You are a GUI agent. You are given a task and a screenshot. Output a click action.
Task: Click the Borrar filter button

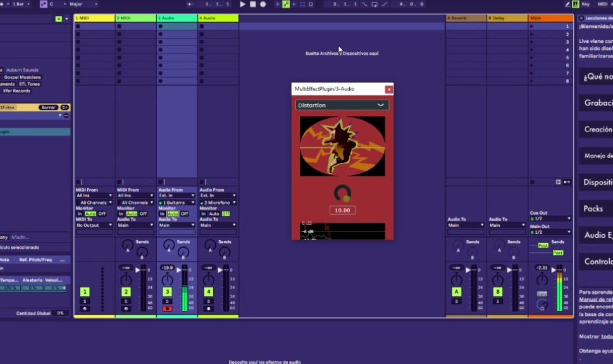49,107
